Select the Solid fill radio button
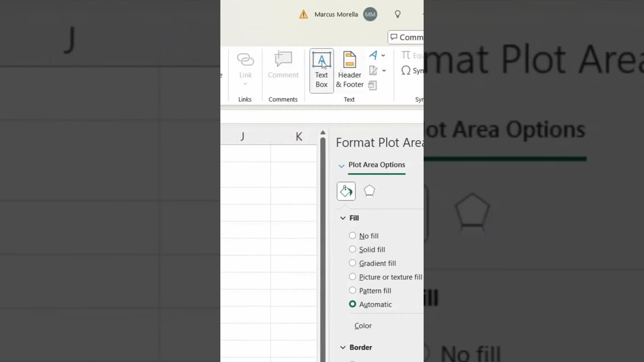 point(352,249)
